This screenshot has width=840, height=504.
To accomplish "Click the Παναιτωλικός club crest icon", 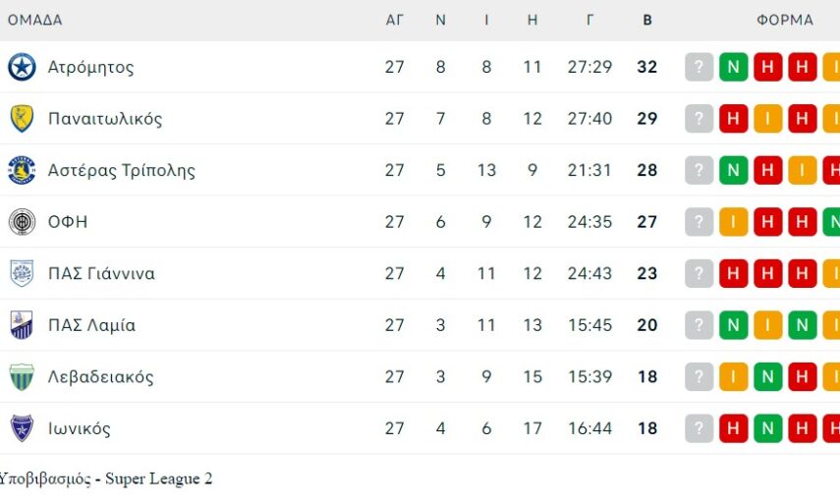I will [22, 119].
